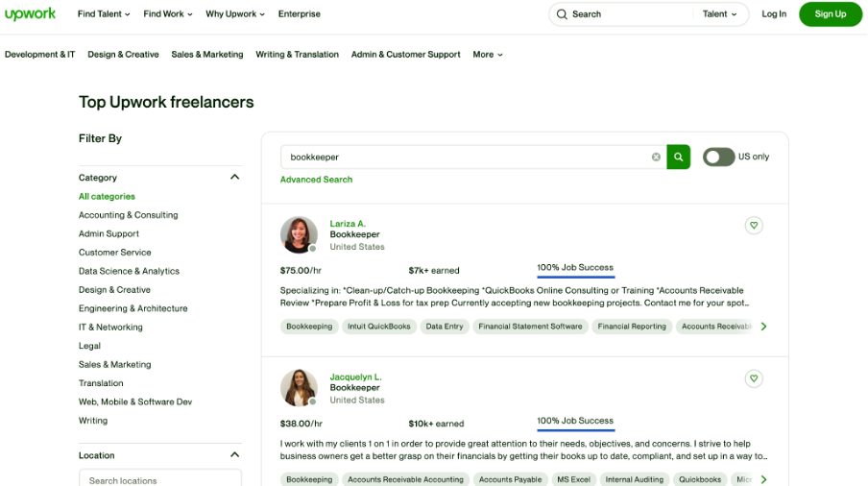Go to Sales & Marketing nav item

pos(207,54)
